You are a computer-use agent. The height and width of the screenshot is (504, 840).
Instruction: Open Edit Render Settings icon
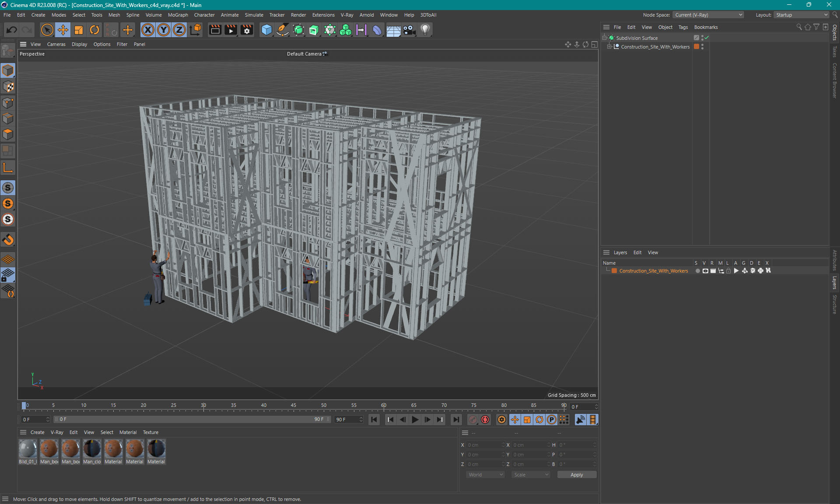(247, 30)
